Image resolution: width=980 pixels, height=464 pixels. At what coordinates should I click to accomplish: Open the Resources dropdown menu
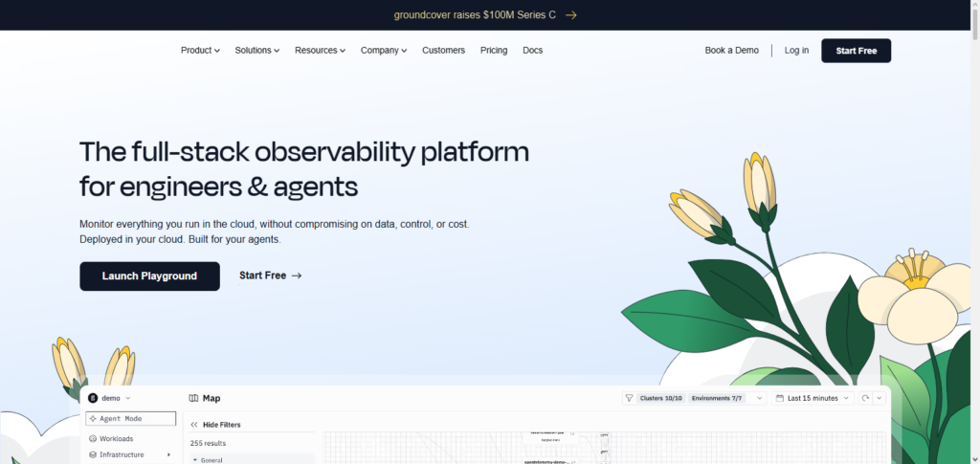pos(320,51)
